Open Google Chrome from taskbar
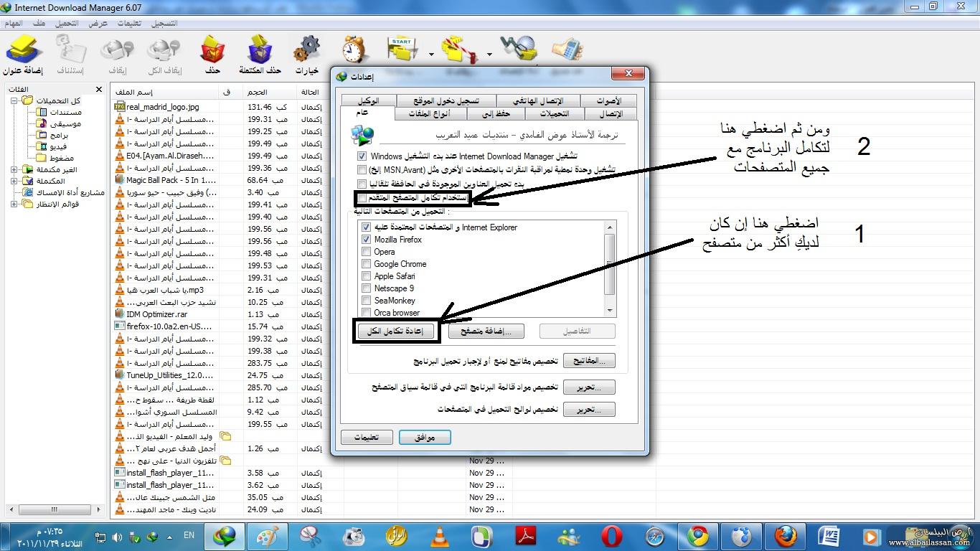Screen dimensions: 980x551 click(x=697, y=536)
